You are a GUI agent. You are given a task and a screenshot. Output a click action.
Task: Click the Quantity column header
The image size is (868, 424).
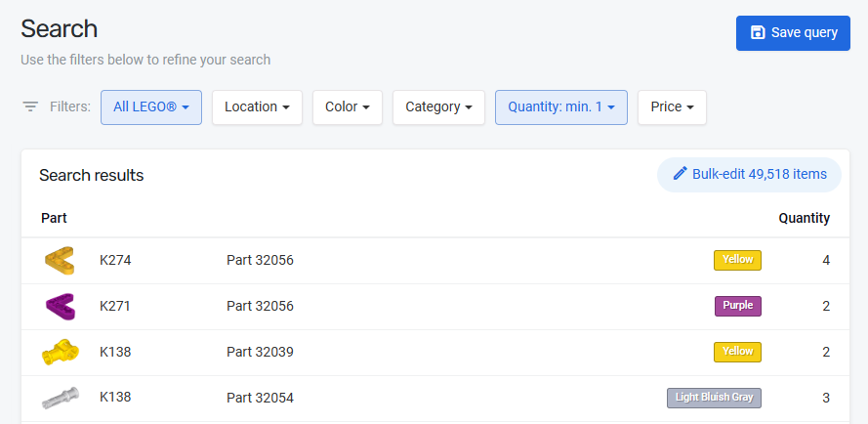tap(804, 218)
